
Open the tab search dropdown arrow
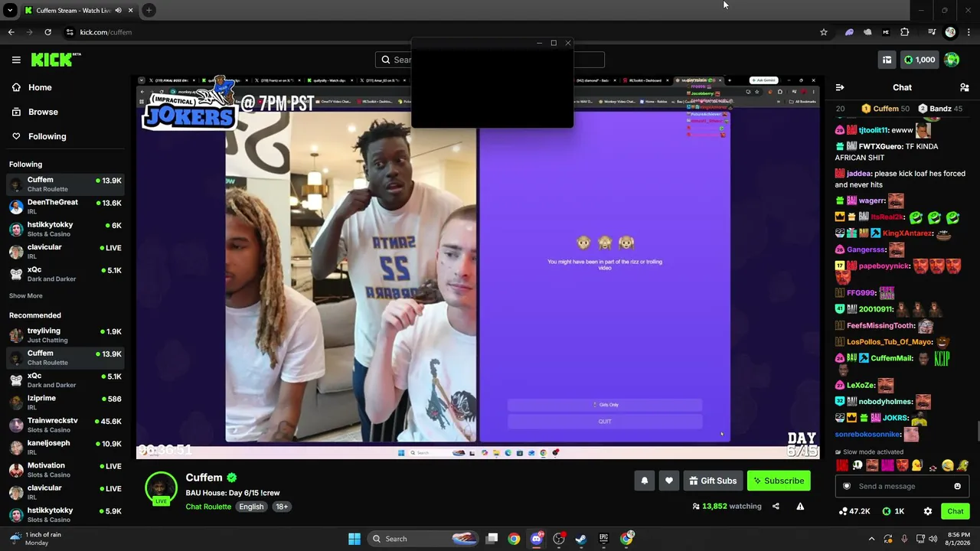tap(10, 10)
